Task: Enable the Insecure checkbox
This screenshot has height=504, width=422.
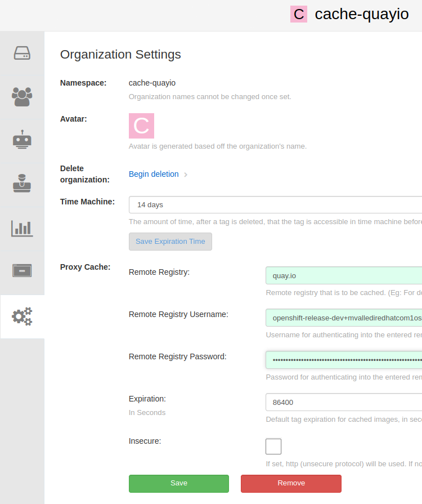Action: point(273,447)
